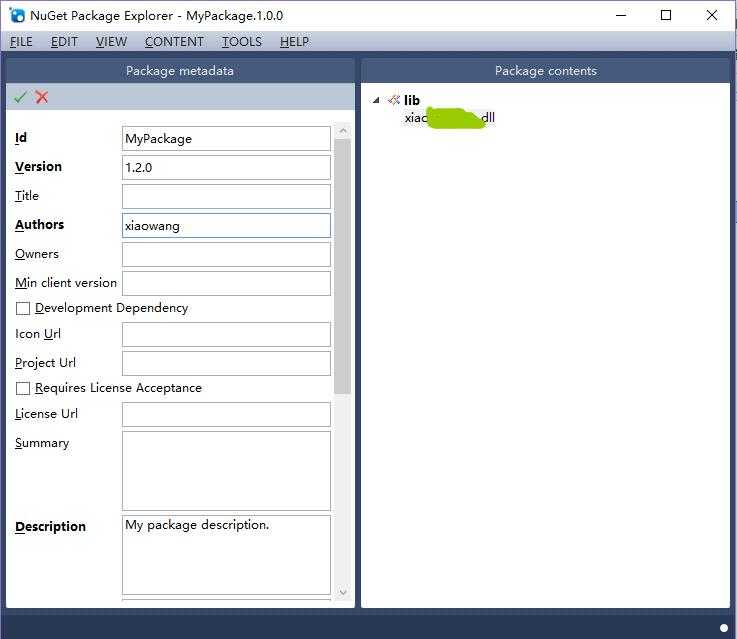Minimize the NuGet Package Explorer window
737x639 pixels.
621,16
